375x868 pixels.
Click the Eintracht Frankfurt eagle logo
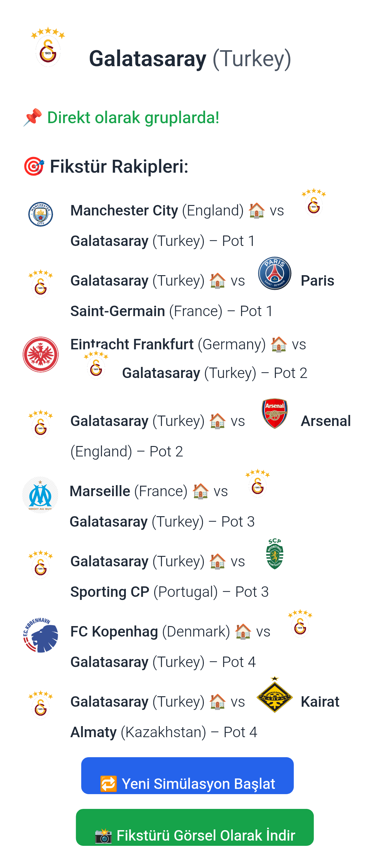coord(40,355)
